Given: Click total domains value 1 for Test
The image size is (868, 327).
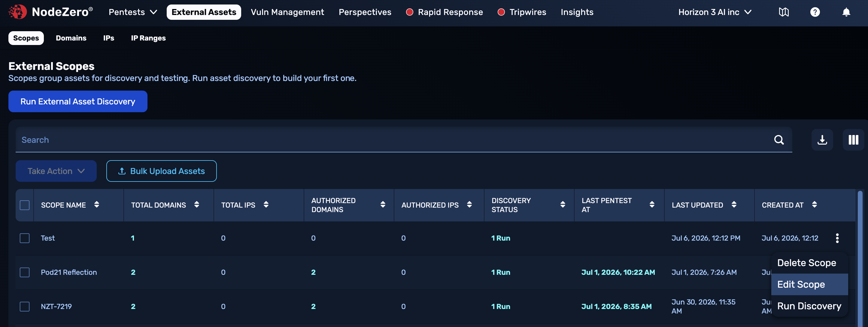Looking at the screenshot, I should coord(133,238).
